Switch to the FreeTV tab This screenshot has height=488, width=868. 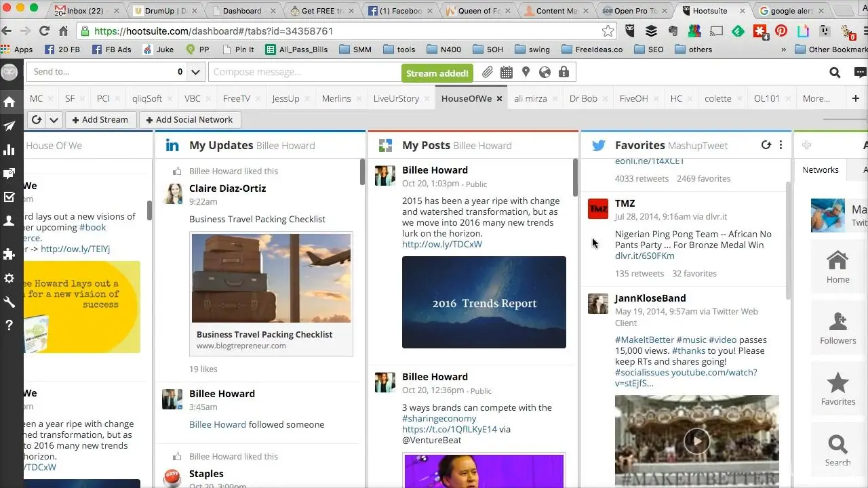237,98
